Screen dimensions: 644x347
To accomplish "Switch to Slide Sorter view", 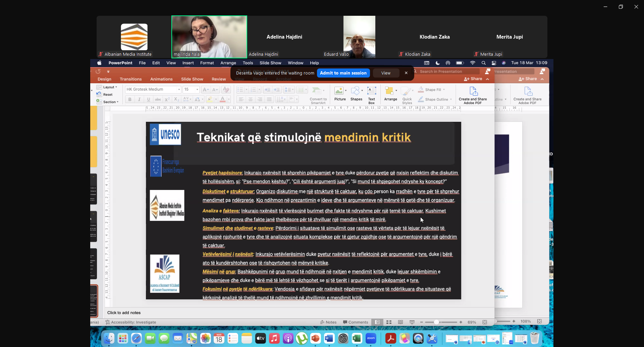I will [389, 322].
